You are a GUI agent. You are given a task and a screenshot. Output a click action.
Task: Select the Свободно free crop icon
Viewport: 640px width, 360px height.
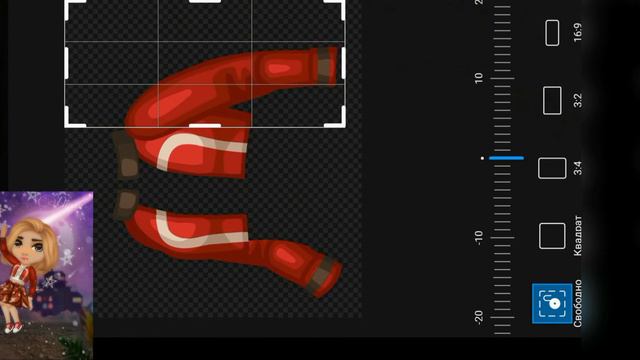pyautogui.click(x=552, y=303)
